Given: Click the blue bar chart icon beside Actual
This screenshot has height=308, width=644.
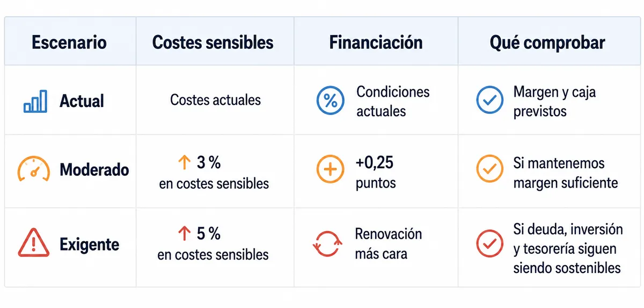Looking at the screenshot, I should 35,101.
